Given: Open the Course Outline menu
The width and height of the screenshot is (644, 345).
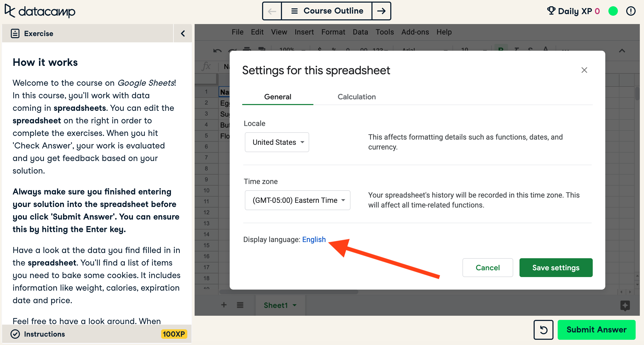Looking at the screenshot, I should pyautogui.click(x=327, y=11).
